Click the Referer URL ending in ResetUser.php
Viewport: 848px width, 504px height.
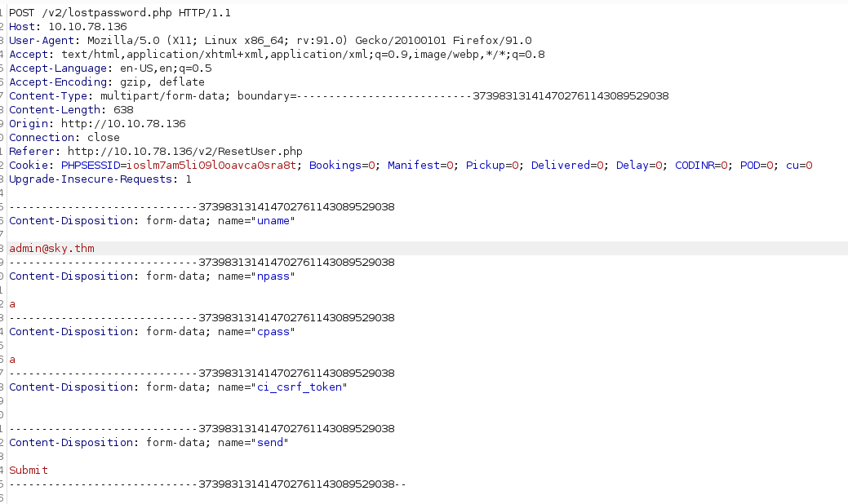pyautogui.click(x=185, y=152)
